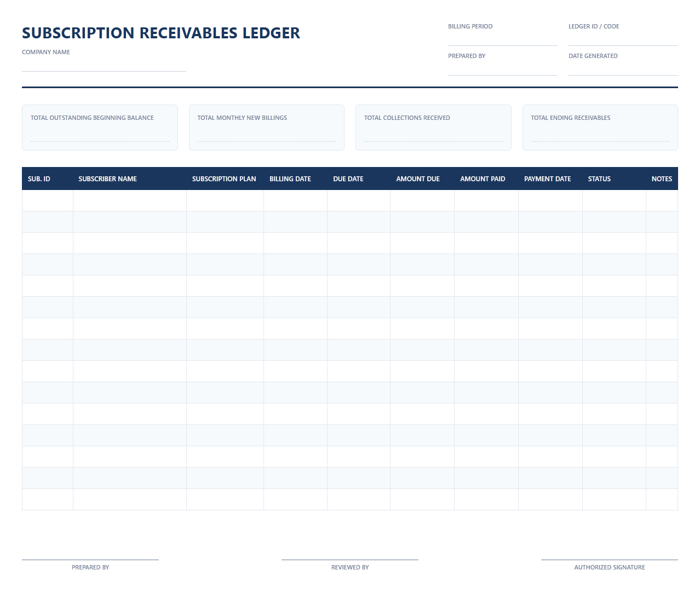Click the BILLING DATE column header
The height and width of the screenshot is (593, 700).
tap(295, 179)
